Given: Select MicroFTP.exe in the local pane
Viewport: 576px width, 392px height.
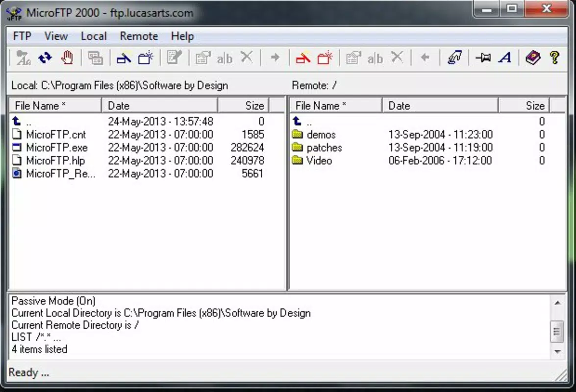Looking at the screenshot, I should click(x=139, y=147).
